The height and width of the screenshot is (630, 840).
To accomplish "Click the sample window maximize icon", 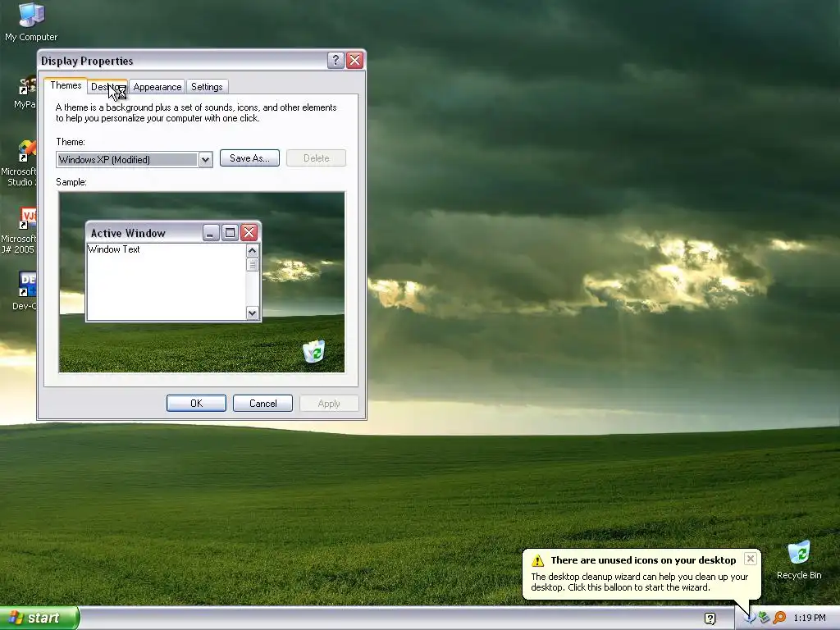I will coord(230,233).
